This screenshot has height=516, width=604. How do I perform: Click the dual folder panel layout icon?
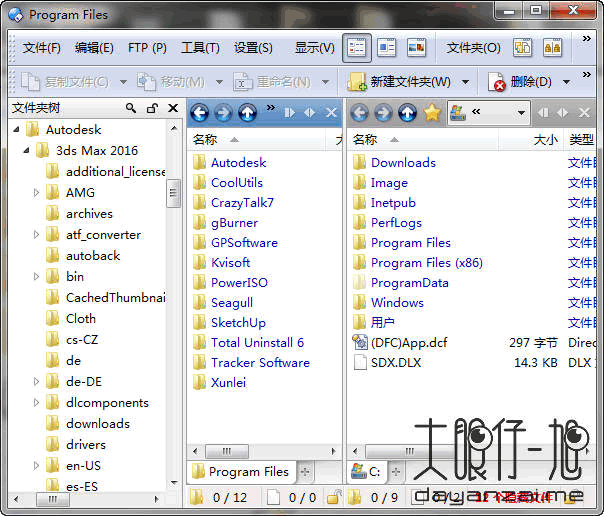tap(522, 48)
